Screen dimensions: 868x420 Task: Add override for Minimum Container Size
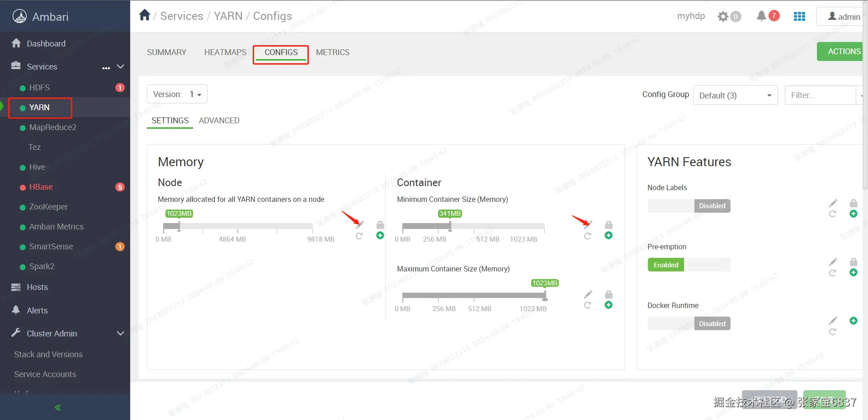(609, 235)
